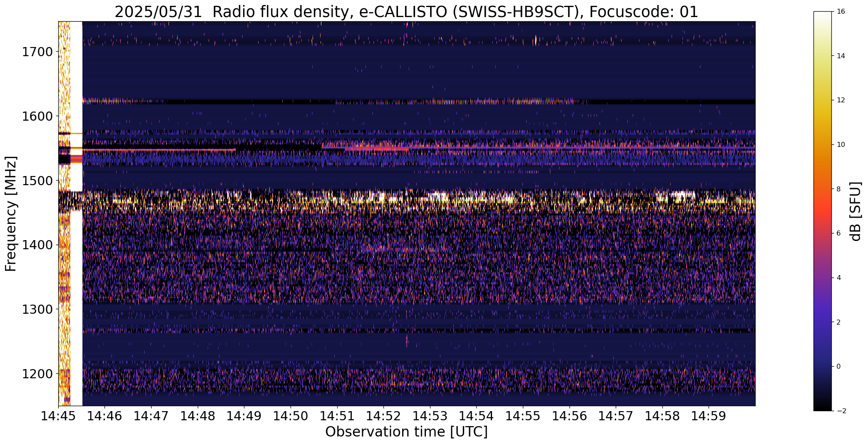Click the 14:52 time tick label

383,416
